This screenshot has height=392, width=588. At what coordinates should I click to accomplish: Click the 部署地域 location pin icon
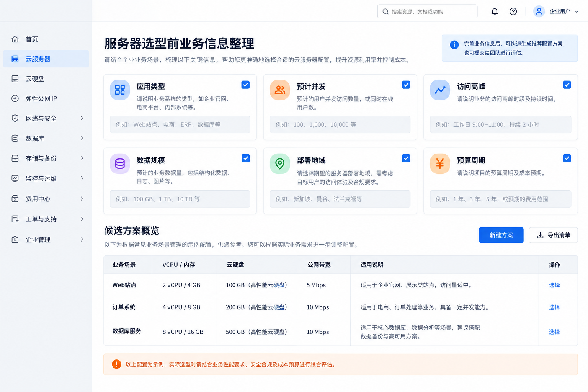(x=280, y=164)
